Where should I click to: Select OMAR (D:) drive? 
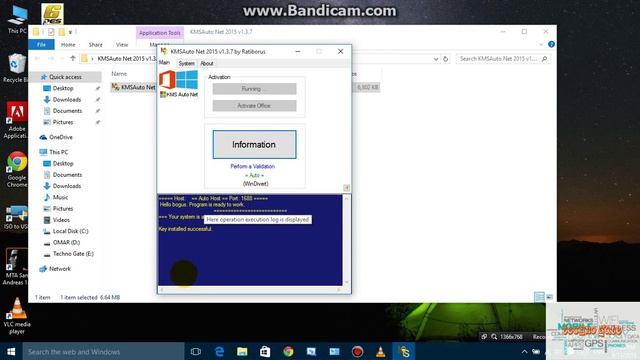[x=66, y=242]
